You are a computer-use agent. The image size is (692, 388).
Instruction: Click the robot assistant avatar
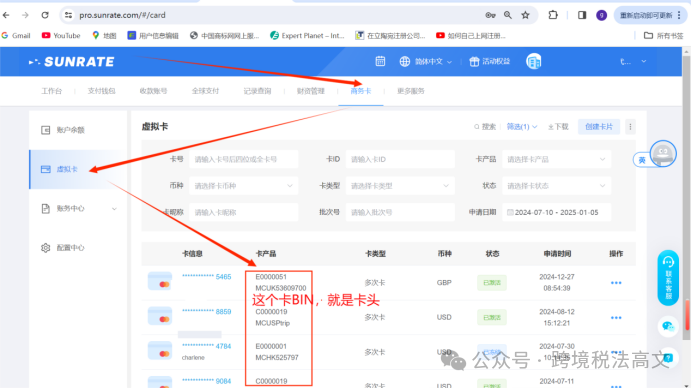[x=663, y=153]
